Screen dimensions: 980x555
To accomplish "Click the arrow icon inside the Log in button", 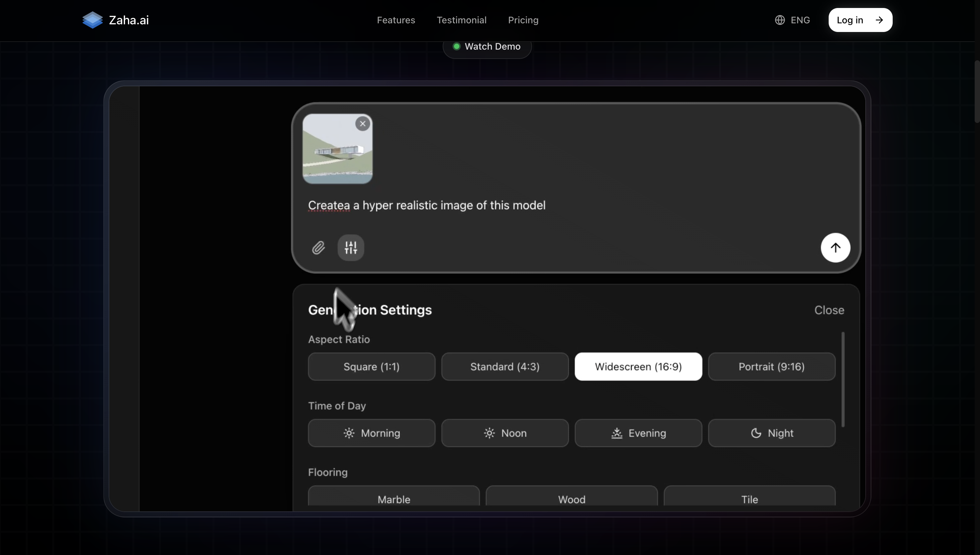I will (x=880, y=20).
